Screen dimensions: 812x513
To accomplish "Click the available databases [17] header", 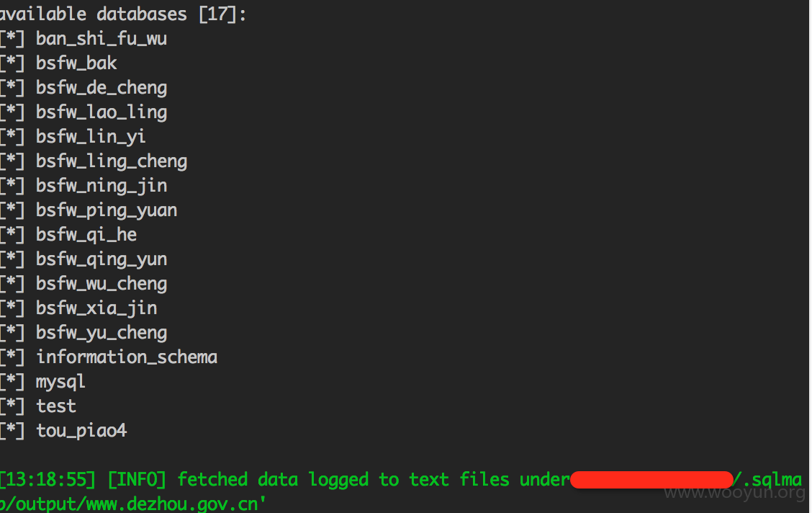I will coord(122,14).
